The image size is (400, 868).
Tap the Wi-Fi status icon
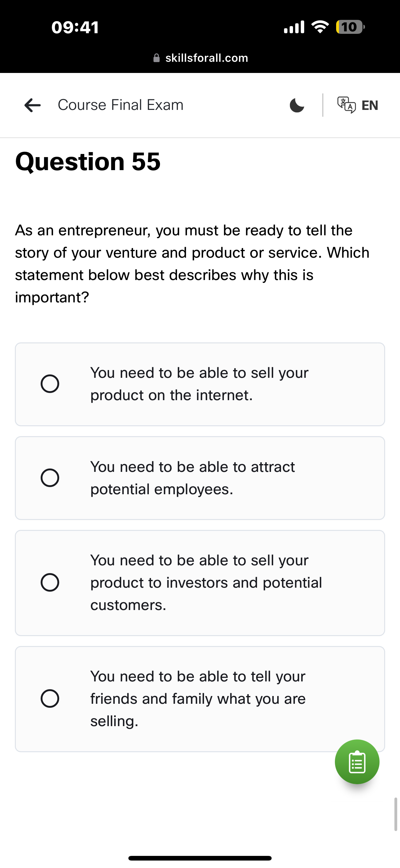click(x=320, y=27)
